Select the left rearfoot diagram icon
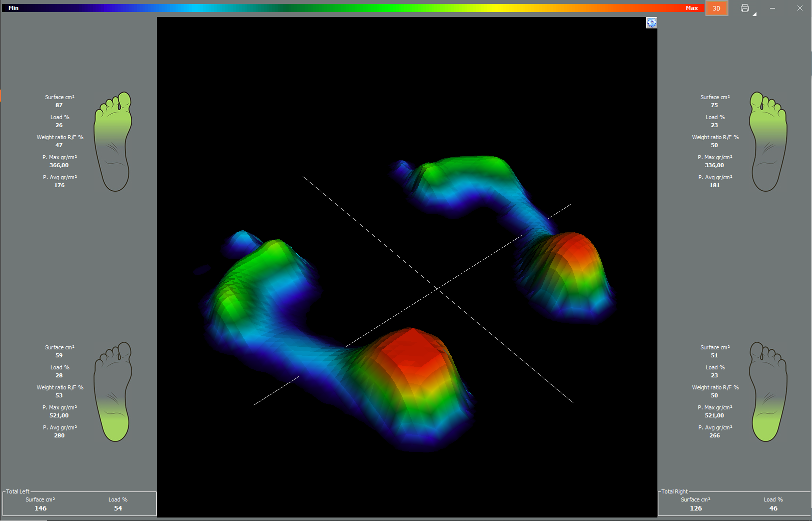This screenshot has height=521, width=812. (x=114, y=391)
